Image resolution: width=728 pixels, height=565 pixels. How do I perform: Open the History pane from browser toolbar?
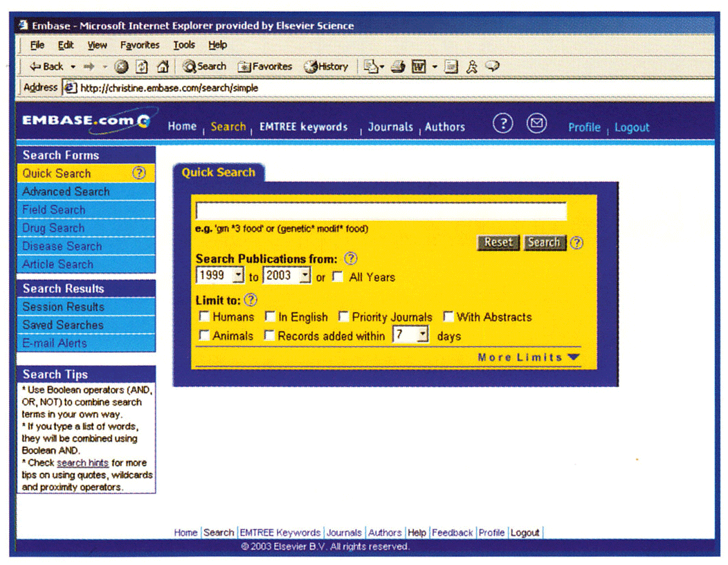coord(326,66)
